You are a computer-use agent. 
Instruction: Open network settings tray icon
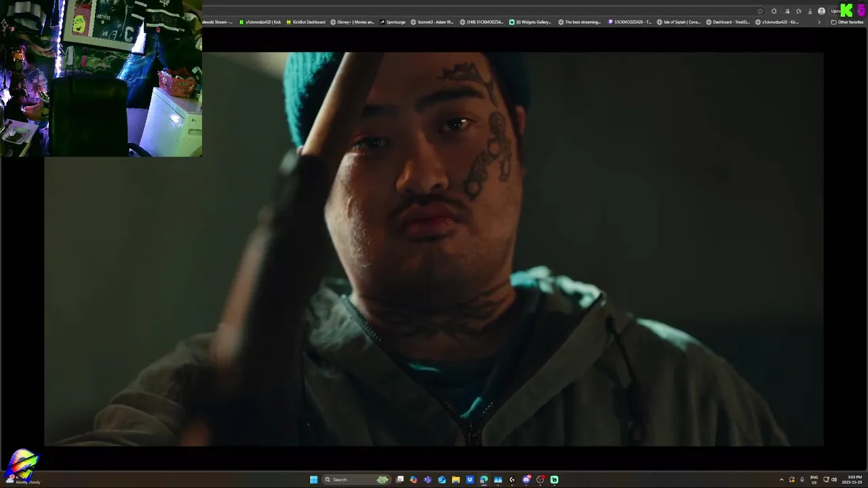826,480
